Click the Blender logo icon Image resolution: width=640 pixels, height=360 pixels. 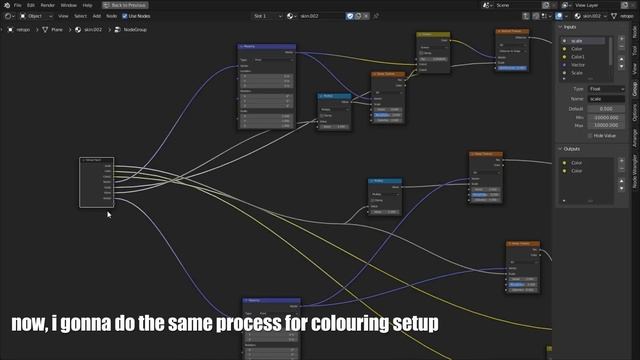(x=7, y=5)
